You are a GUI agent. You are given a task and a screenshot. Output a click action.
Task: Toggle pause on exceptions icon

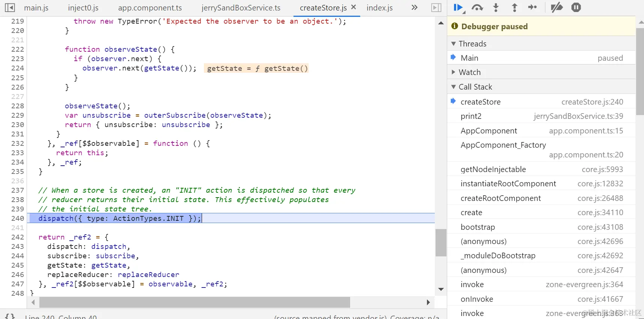(x=576, y=7)
